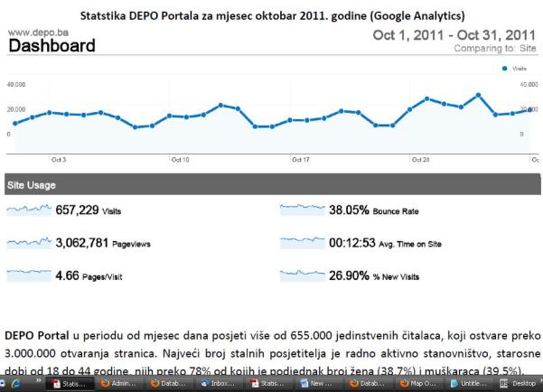Open the Admin... Firefox taskbar window
This screenshot has width=543, height=392.
click(119, 384)
